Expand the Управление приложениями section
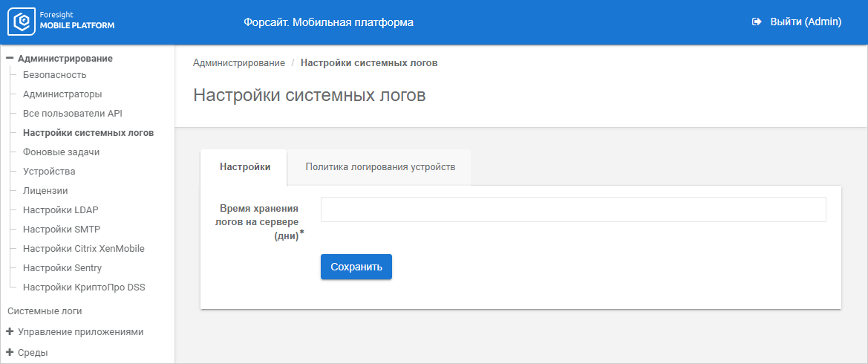 click(10, 332)
